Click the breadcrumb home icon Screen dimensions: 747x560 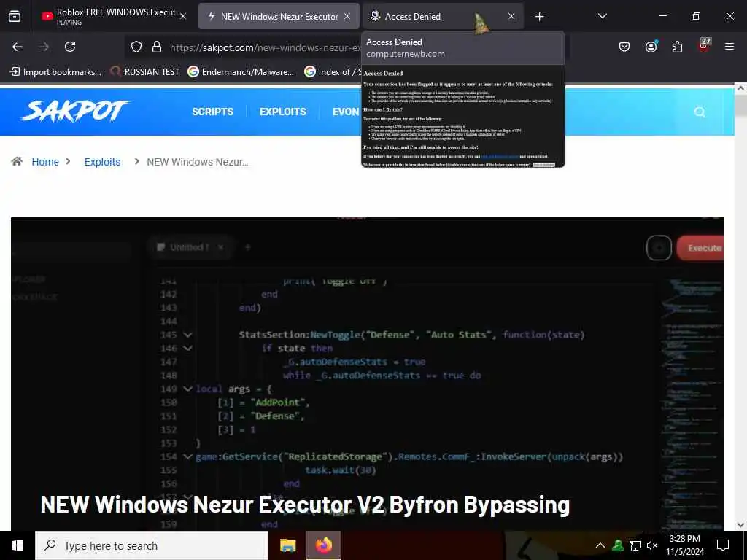pos(17,161)
